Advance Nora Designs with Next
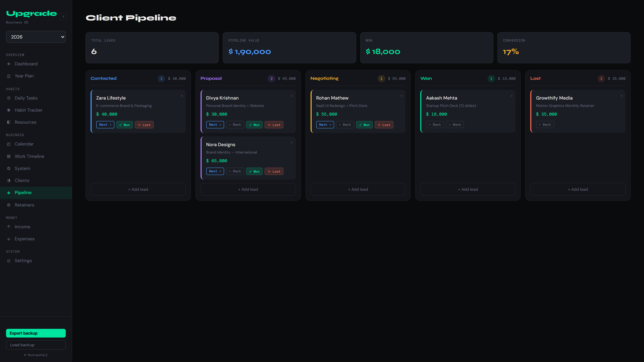 click(215, 171)
